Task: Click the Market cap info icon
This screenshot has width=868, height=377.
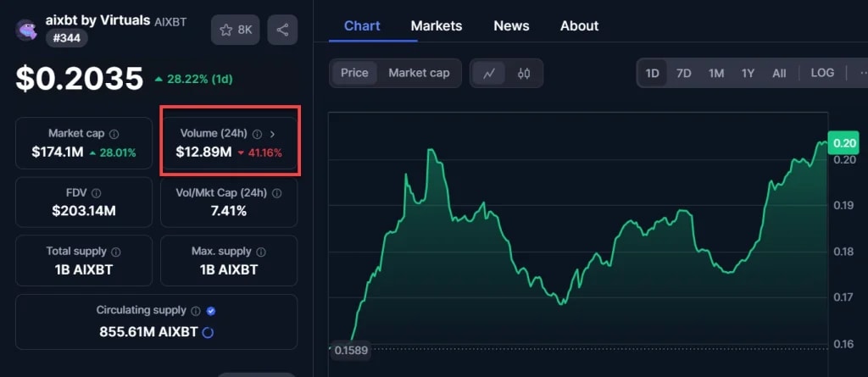Action: click(114, 134)
